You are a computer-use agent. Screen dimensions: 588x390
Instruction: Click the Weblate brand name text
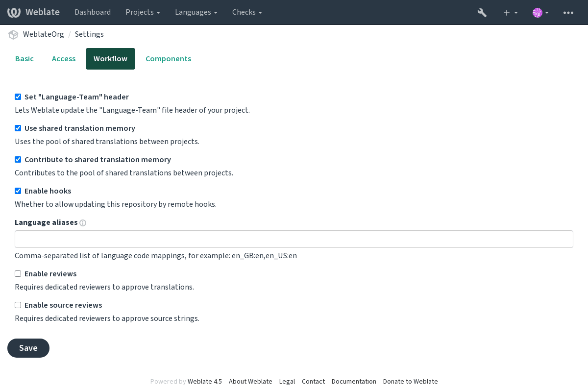point(43,12)
